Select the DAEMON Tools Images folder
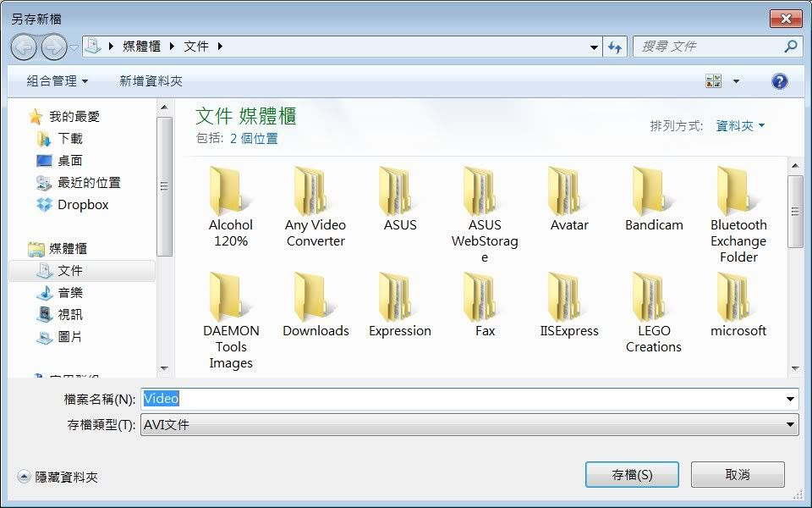 [230, 322]
